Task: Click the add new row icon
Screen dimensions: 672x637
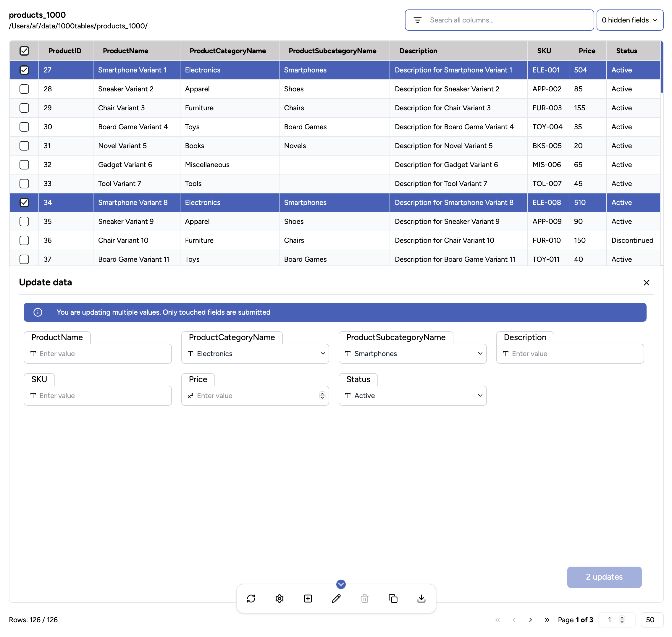Action: click(308, 599)
